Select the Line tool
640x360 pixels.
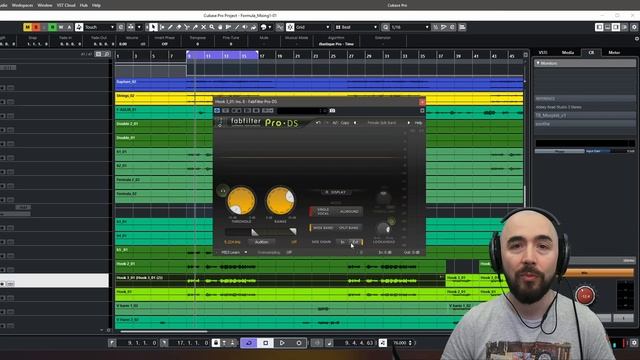coord(237,27)
